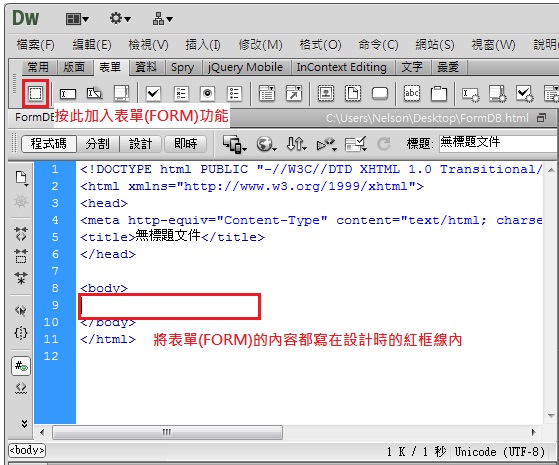Toggle 即時 (Live) view

[x=185, y=144]
